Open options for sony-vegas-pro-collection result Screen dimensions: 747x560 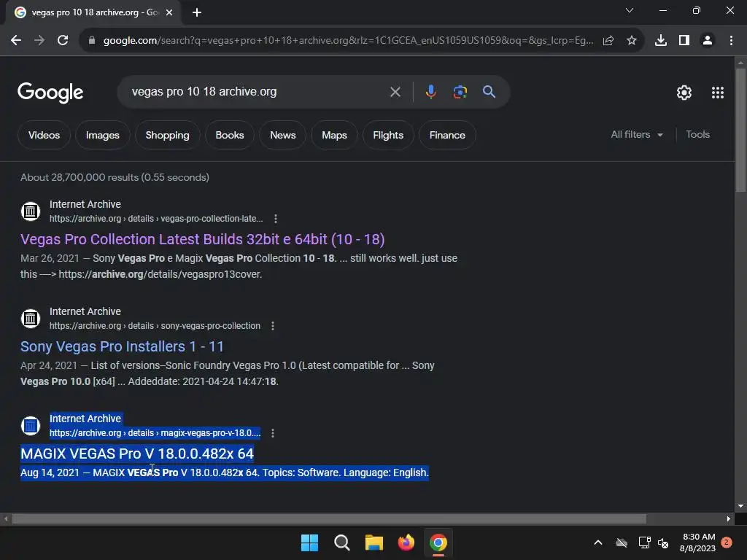(273, 326)
